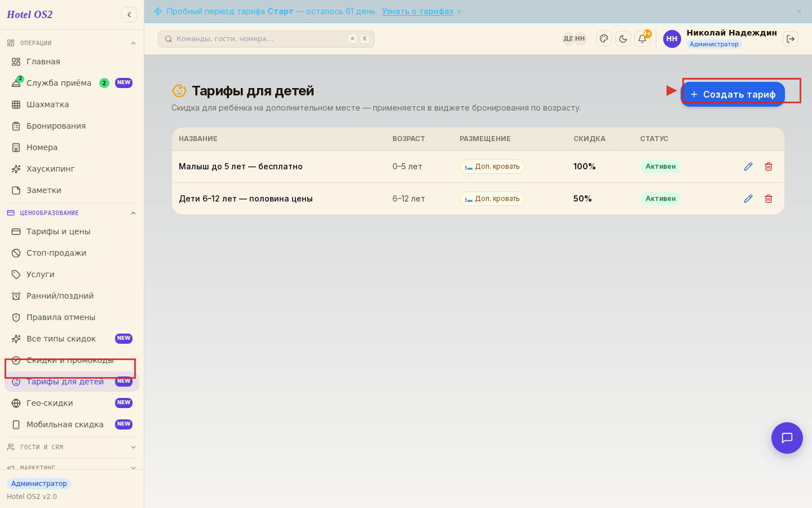
Task: Collapse the Операции section
Action: [133, 43]
